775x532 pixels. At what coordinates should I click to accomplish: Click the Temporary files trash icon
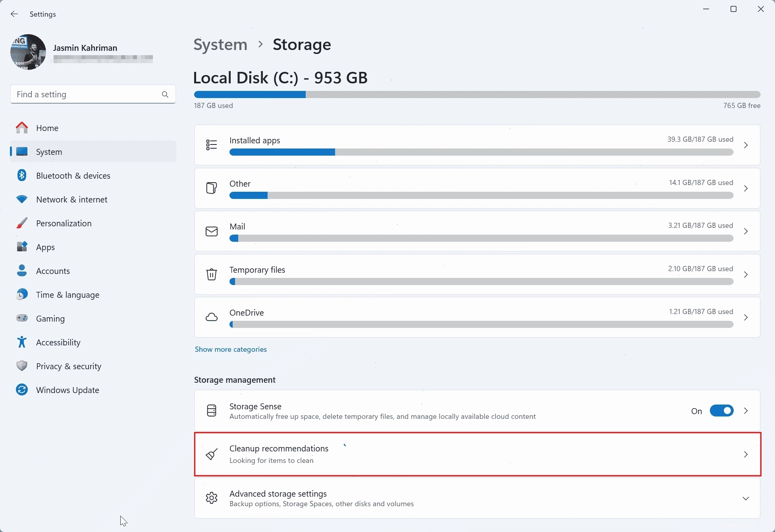click(212, 274)
